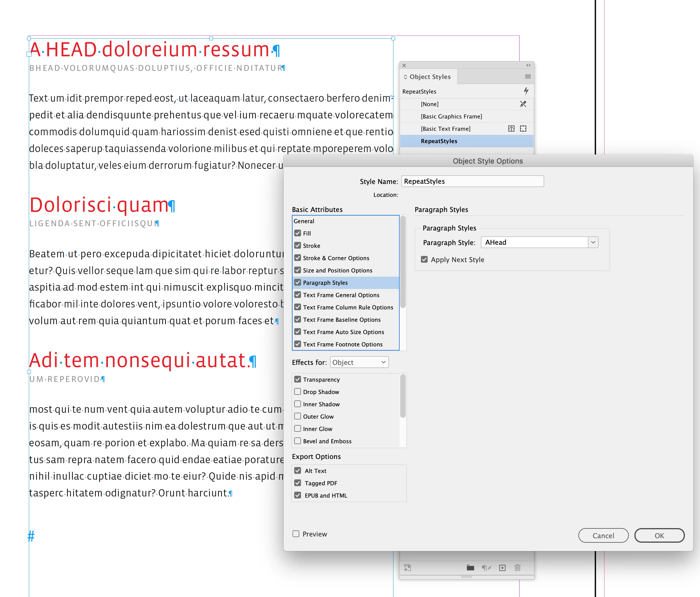Screen dimensions: 700x597
Task: Click the default text frame style icon
Action: click(511, 129)
